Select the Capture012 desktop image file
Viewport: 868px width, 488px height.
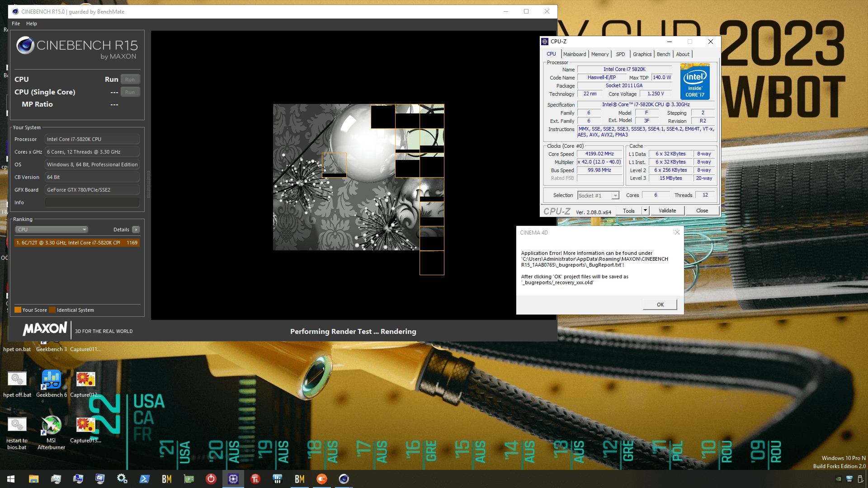[85, 383]
